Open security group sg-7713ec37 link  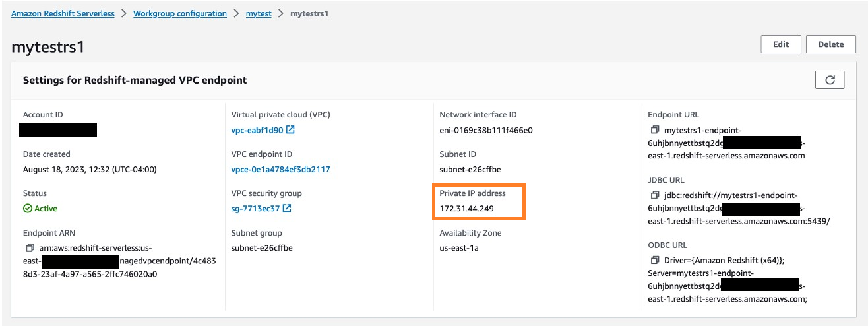(x=255, y=209)
